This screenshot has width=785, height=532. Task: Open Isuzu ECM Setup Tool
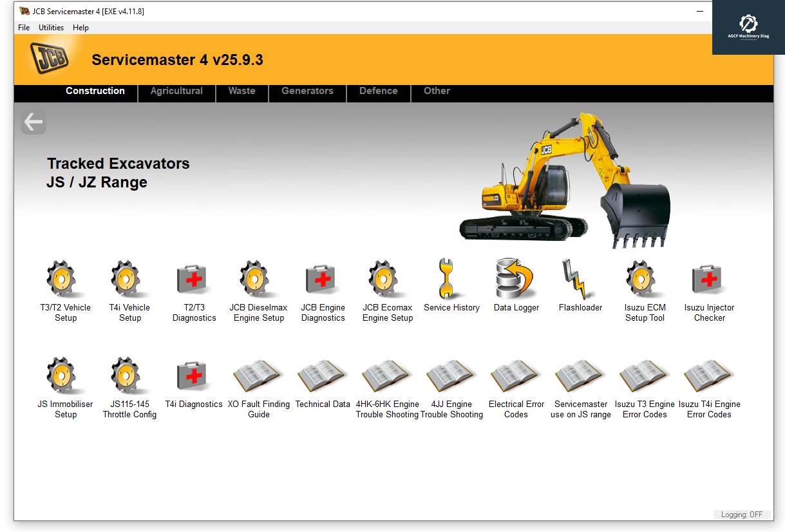(645, 281)
